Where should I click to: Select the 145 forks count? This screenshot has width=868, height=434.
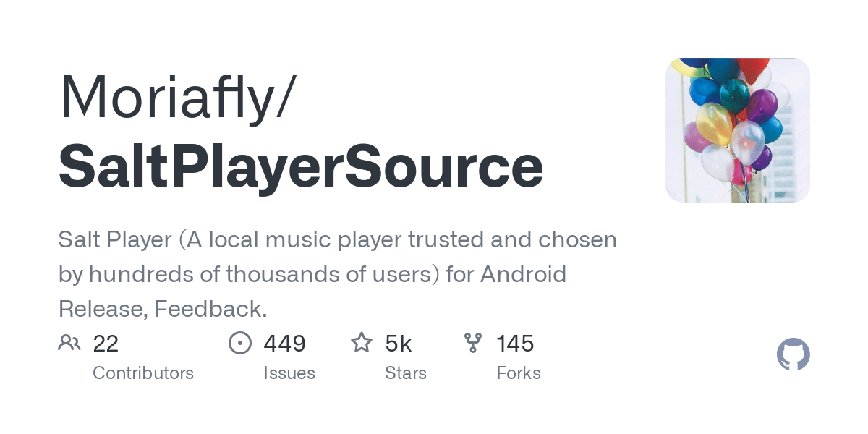tap(515, 344)
